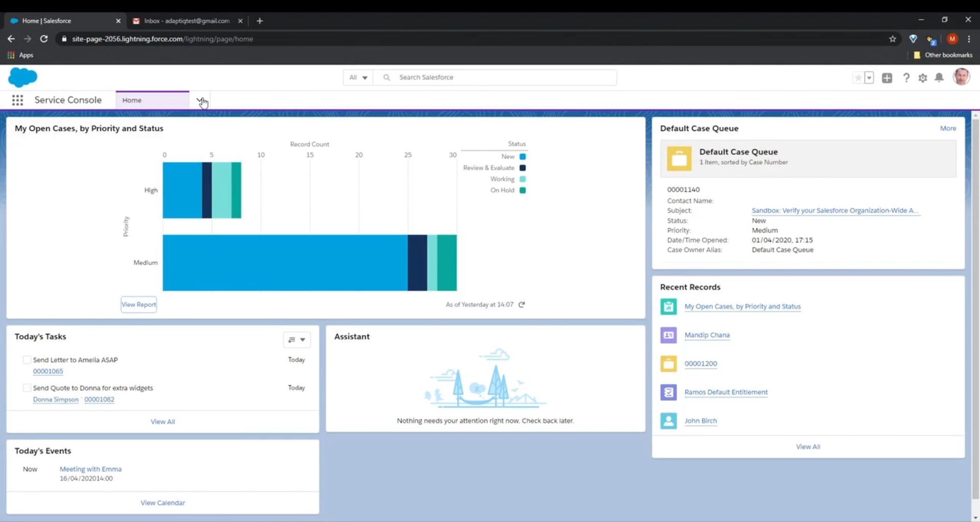
Task: Expand the Home tab navigation chevron
Action: coord(200,100)
